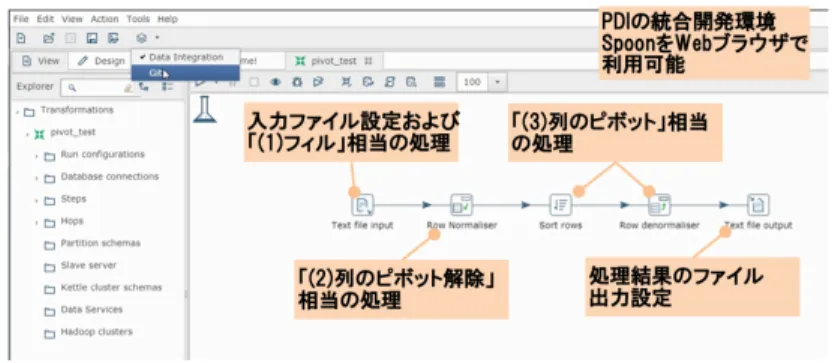The width and height of the screenshot is (835, 363).
Task: Select the Row Normaliser step icon
Action: [461, 204]
